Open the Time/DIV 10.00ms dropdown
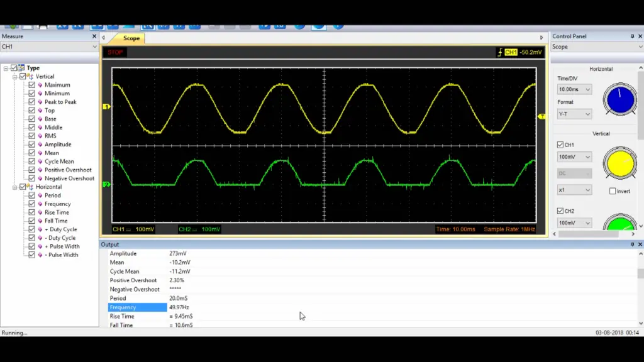Screen dimensions: 644x362 [x=574, y=89]
